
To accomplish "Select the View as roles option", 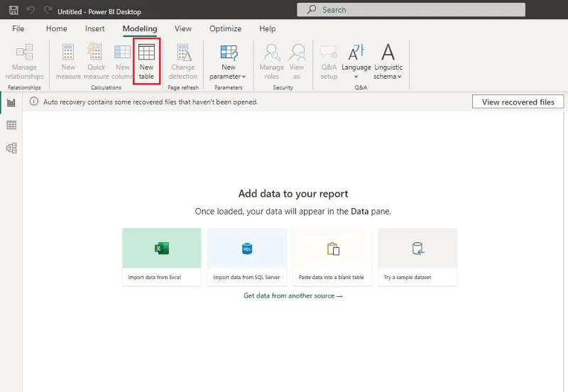I will pos(297,62).
